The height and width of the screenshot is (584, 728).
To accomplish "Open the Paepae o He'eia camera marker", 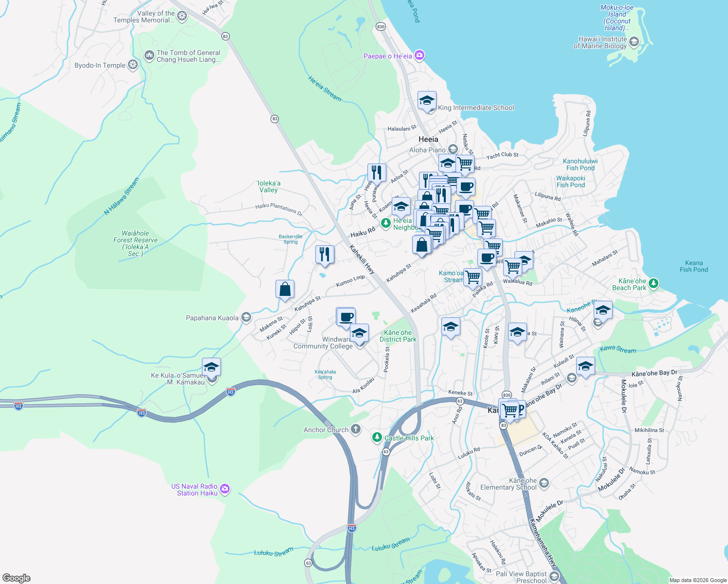I will click(x=419, y=55).
